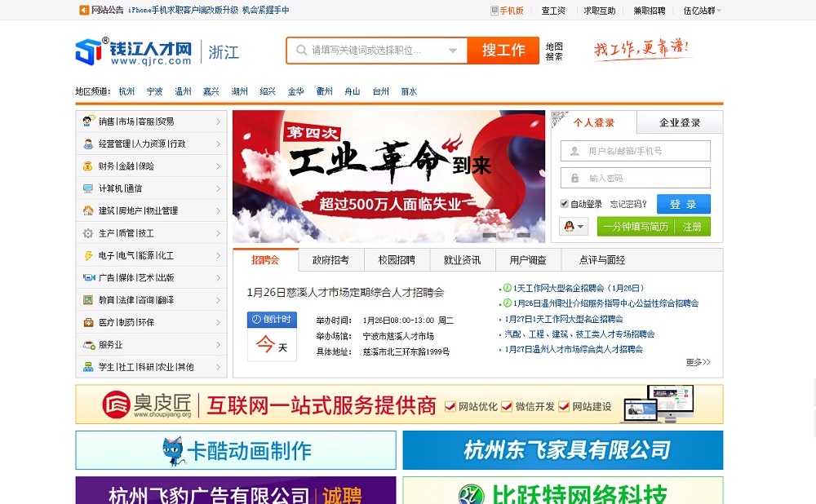
Task: Click the QR code login icon
Action: click(x=560, y=119)
